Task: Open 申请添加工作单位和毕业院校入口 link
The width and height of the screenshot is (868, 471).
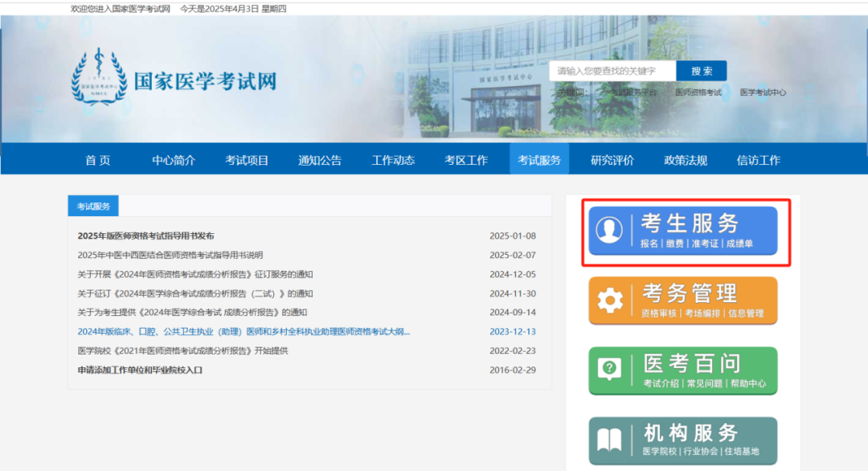Action: pyautogui.click(x=140, y=370)
